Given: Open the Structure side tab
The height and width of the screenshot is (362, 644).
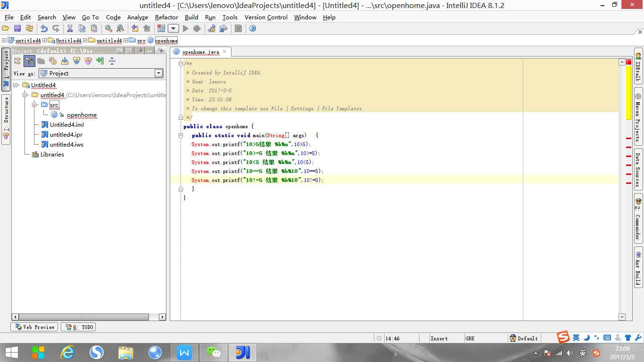Looking at the screenshot, I should click(x=6, y=119).
